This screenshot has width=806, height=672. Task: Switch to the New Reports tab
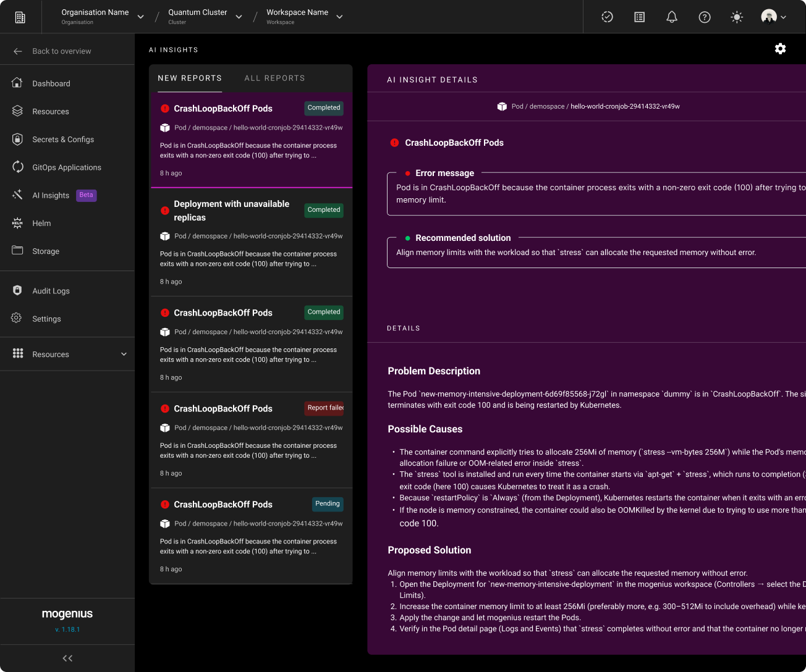tap(190, 78)
